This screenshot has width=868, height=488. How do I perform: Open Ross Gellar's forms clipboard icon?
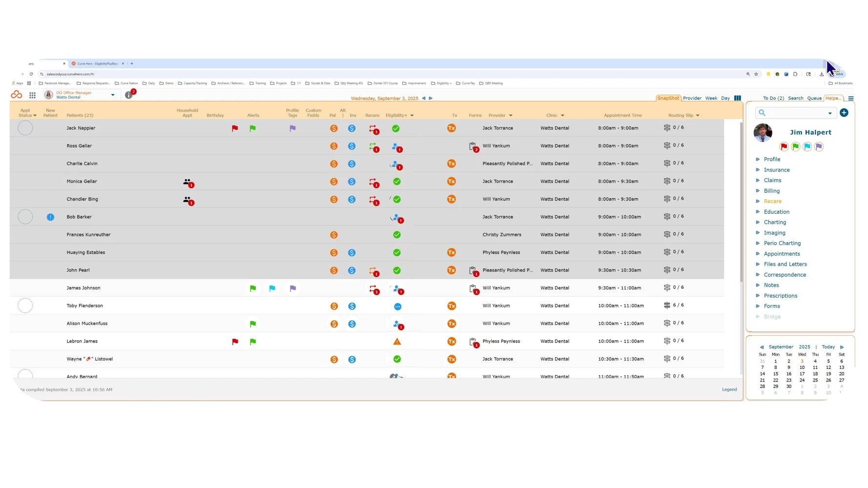click(473, 146)
